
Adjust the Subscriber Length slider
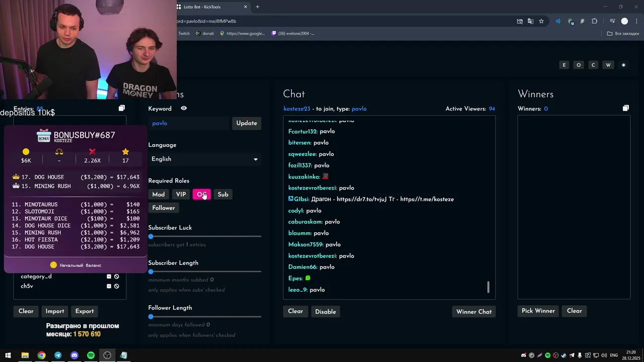205,271
